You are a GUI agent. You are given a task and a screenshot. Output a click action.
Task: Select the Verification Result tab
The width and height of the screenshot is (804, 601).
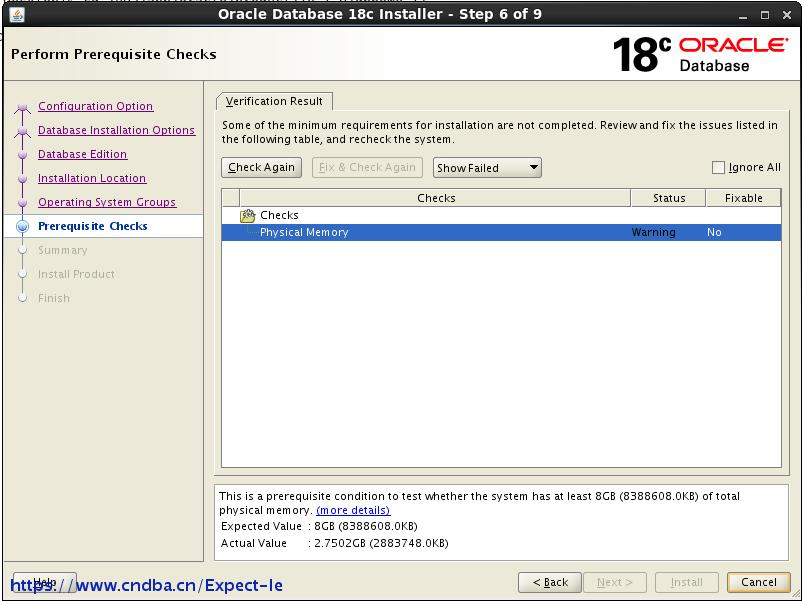tap(274, 101)
